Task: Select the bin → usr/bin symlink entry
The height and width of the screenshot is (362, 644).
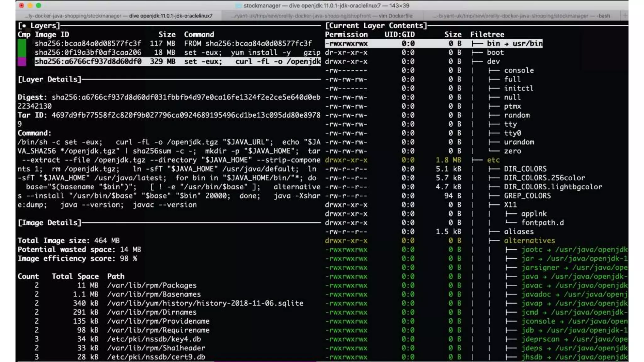Action: tap(514, 44)
